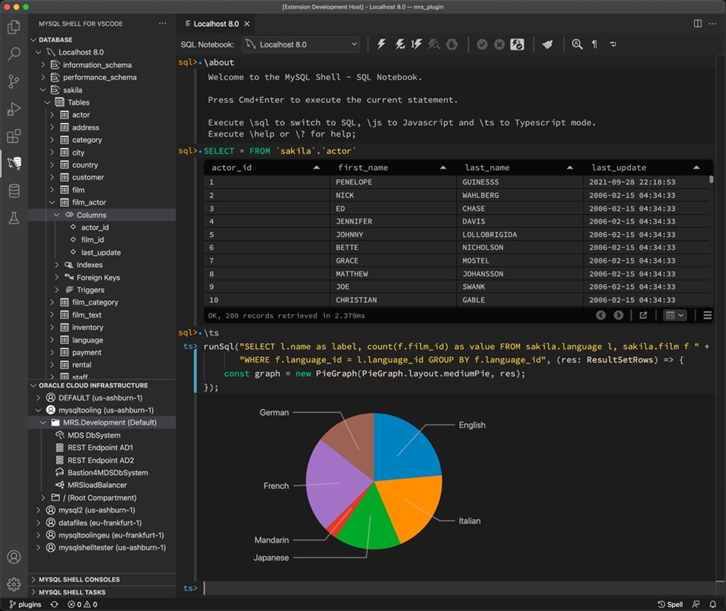This screenshot has height=611, width=726.
Task: Click the commit checkmark icon
Action: pyautogui.click(x=482, y=44)
